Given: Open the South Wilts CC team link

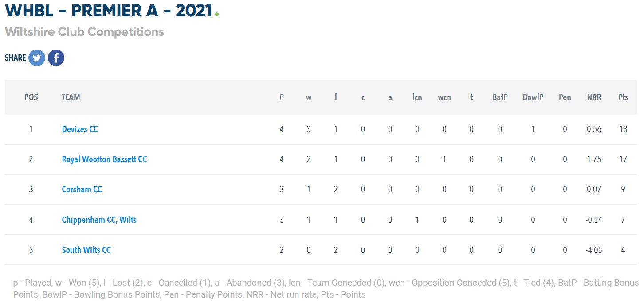Looking at the screenshot, I should (x=86, y=250).
